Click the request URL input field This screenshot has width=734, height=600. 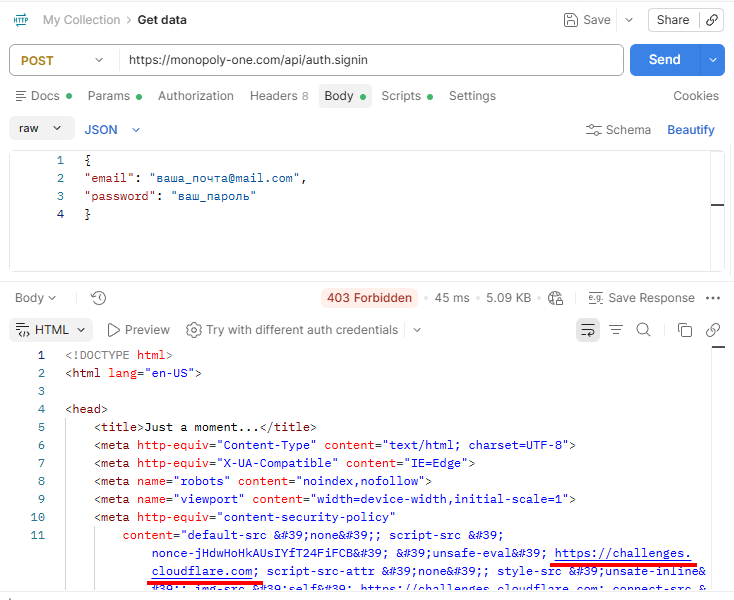372,60
